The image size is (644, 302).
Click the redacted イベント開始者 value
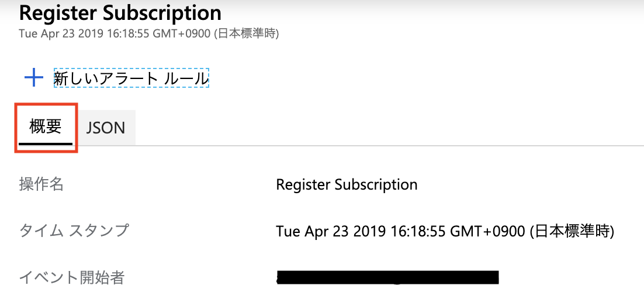pos(387,277)
